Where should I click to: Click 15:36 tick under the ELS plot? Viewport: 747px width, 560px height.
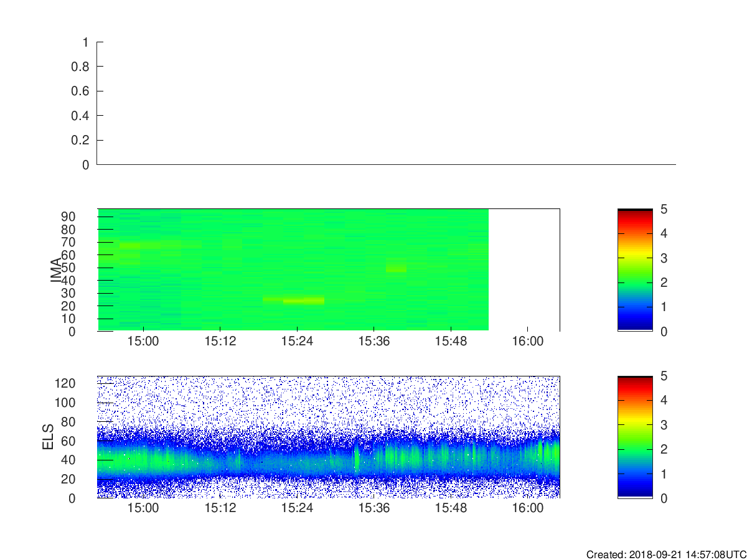pos(374,508)
